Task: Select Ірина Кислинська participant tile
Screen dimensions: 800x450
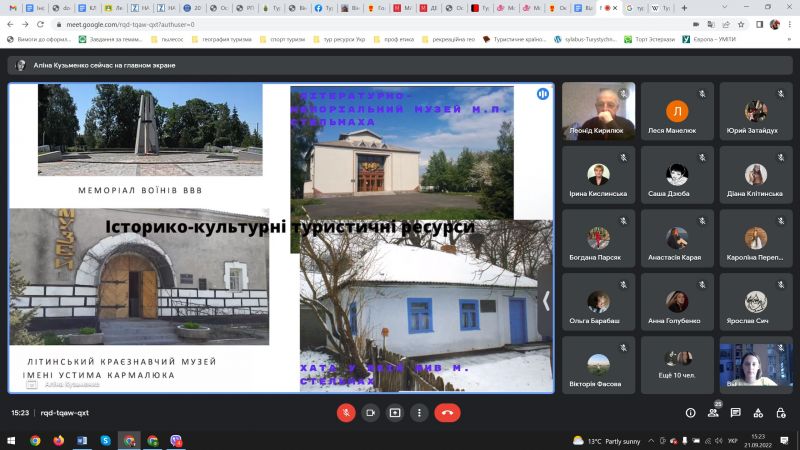Action: (x=598, y=174)
